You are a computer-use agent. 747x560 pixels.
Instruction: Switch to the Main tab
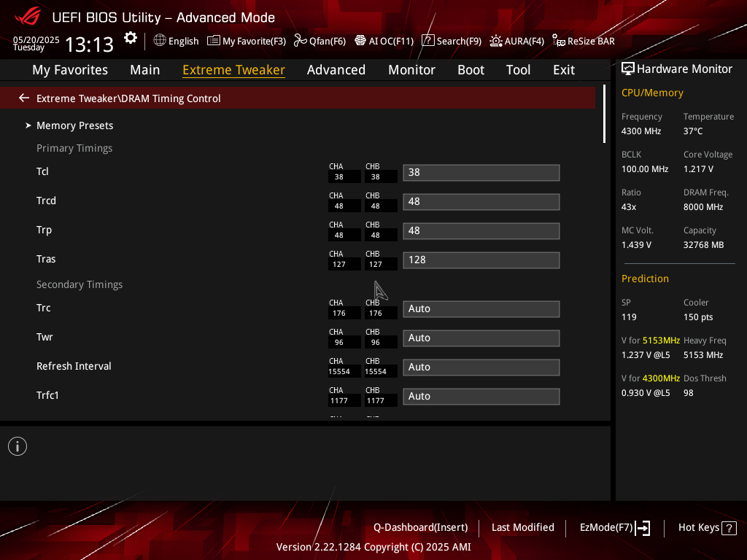click(145, 70)
